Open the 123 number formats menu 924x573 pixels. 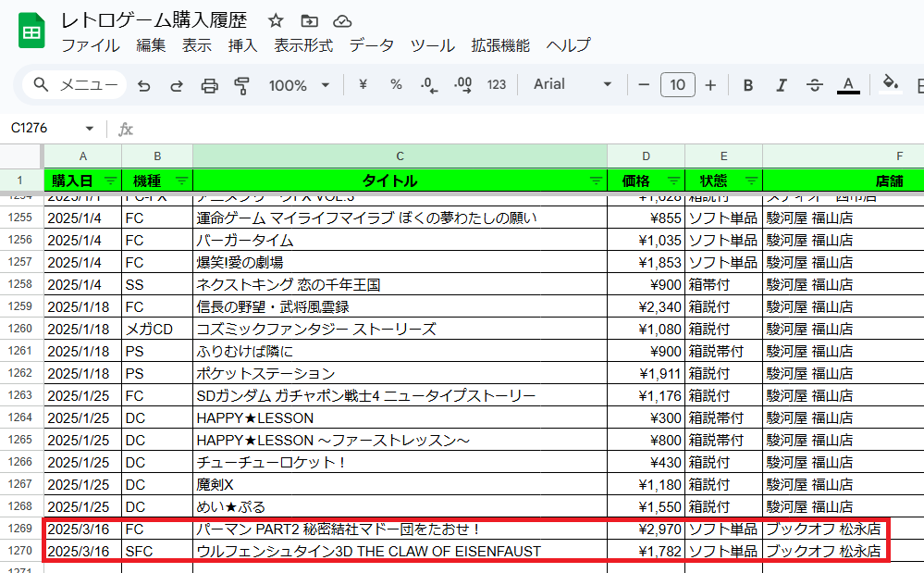click(x=496, y=85)
